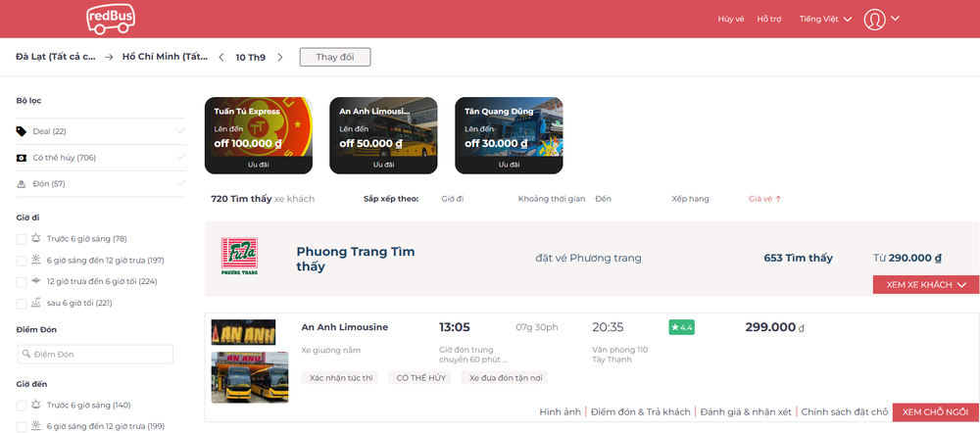The height and width of the screenshot is (433, 980).
Task: Click the Thay đổi button
Action: click(x=335, y=57)
